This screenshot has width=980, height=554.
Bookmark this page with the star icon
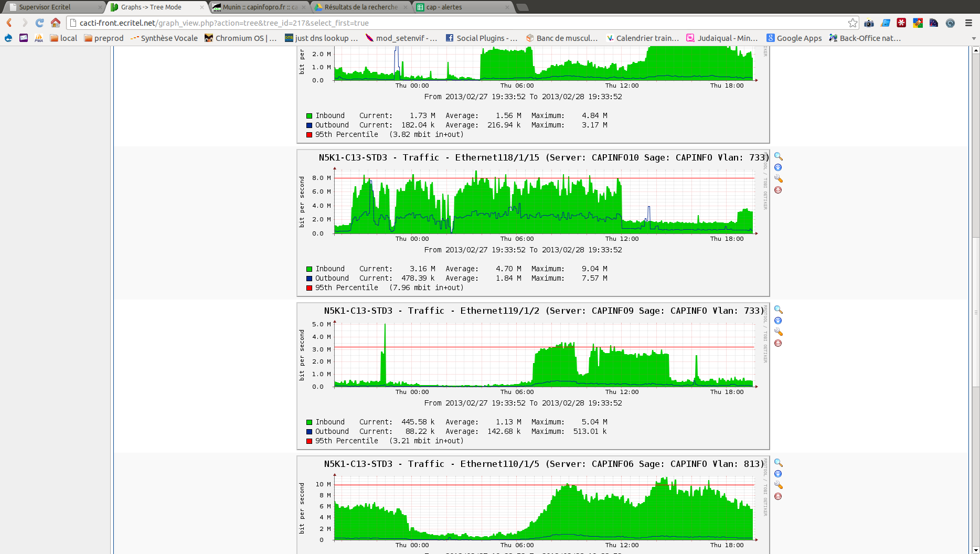click(x=853, y=23)
